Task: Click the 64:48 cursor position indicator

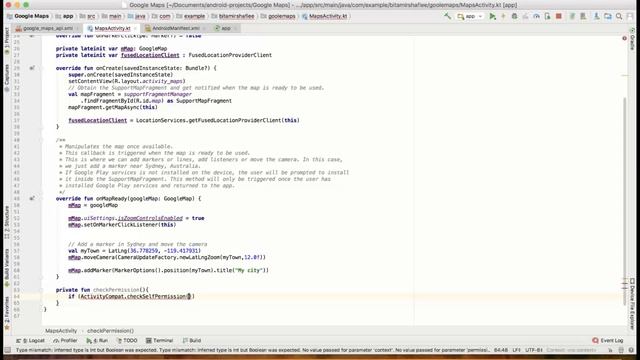Action: pos(501,350)
